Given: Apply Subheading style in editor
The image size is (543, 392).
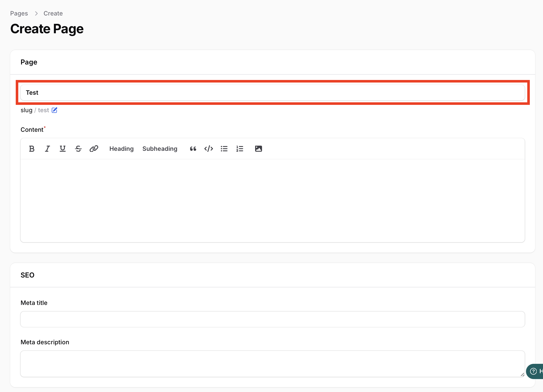Looking at the screenshot, I should tap(160, 149).
